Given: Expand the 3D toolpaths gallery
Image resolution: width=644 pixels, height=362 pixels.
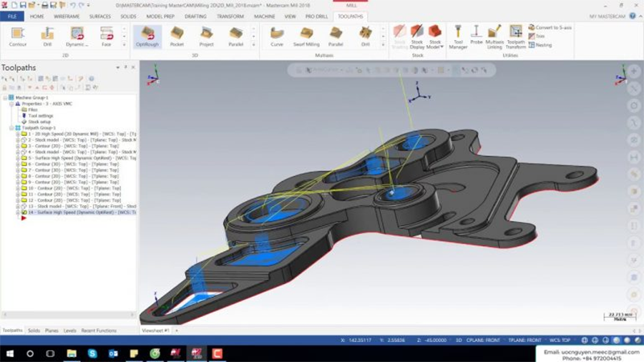Looking at the screenshot, I should coord(255,43).
